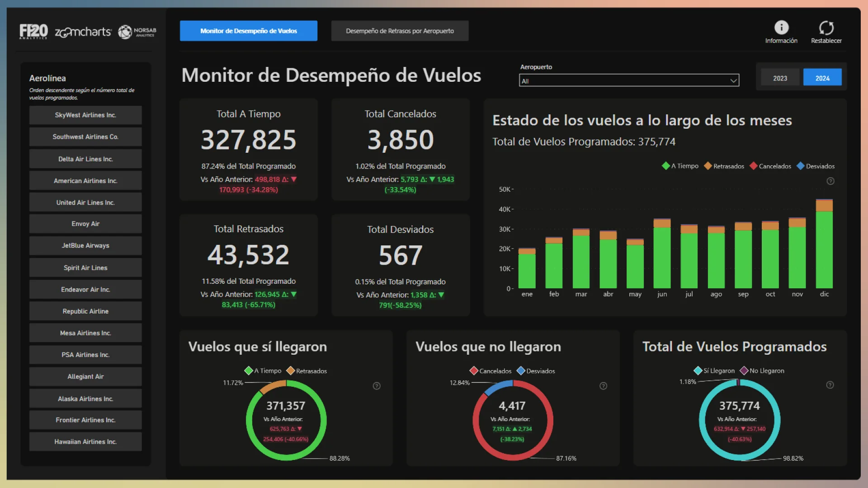868x488 pixels.
Task: Click the Total A Tiempo value 327,825
Action: click(x=249, y=140)
